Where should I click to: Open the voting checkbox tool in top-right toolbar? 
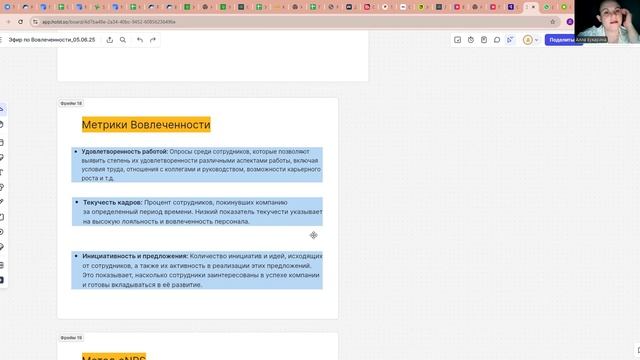[x=458, y=40]
